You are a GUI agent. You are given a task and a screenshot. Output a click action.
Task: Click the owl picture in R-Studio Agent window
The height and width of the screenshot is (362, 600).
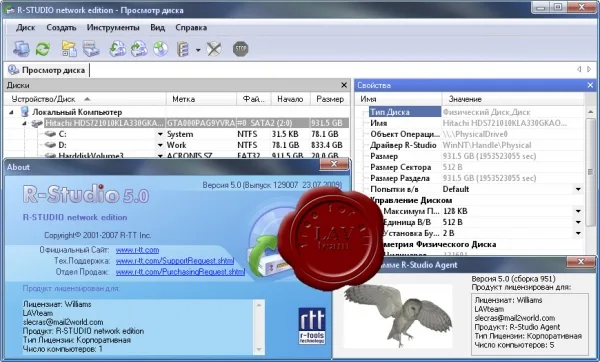[x=398, y=315]
